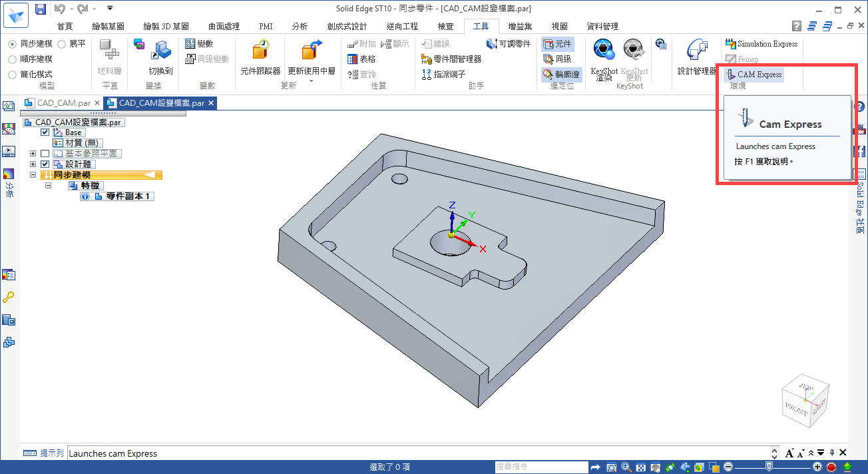Toggle the 輪廓邊 locate option
868x474 pixels.
pos(561,75)
